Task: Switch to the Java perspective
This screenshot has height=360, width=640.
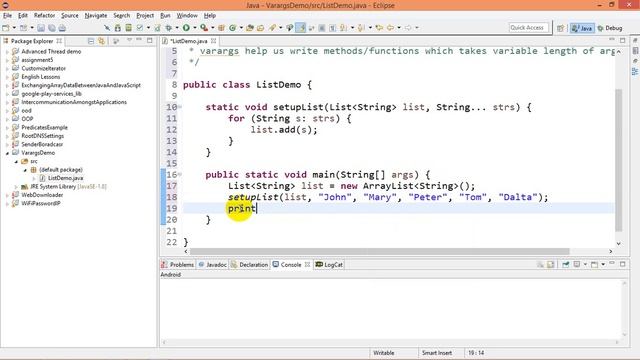Action: (582, 28)
